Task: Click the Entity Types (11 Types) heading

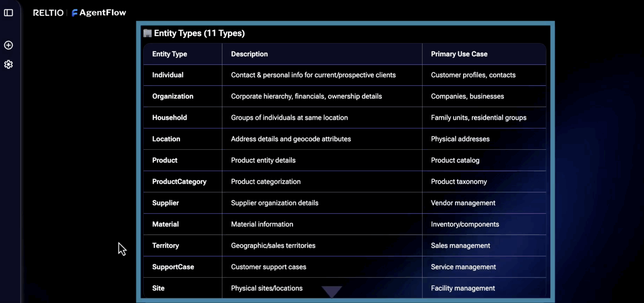Action: [x=199, y=33]
